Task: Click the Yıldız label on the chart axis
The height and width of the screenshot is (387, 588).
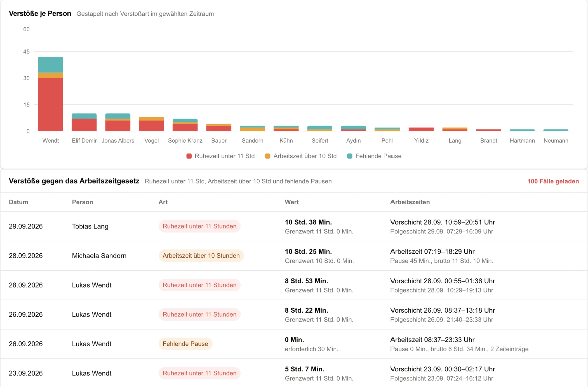Action: 421,141
